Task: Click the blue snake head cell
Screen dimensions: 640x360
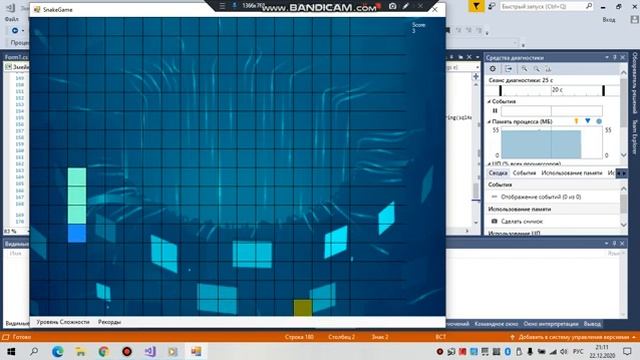Action: point(77,233)
